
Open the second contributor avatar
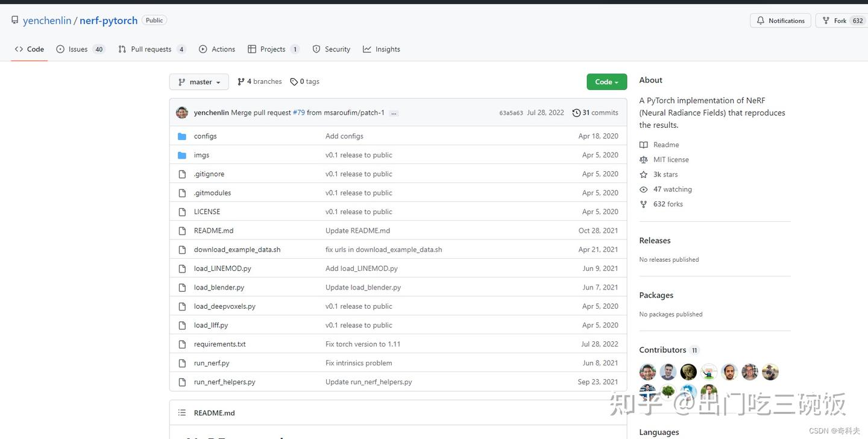pos(668,372)
